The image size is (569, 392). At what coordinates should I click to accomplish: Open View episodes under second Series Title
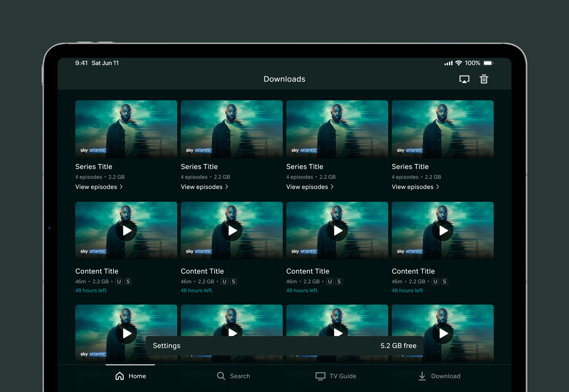(x=205, y=187)
